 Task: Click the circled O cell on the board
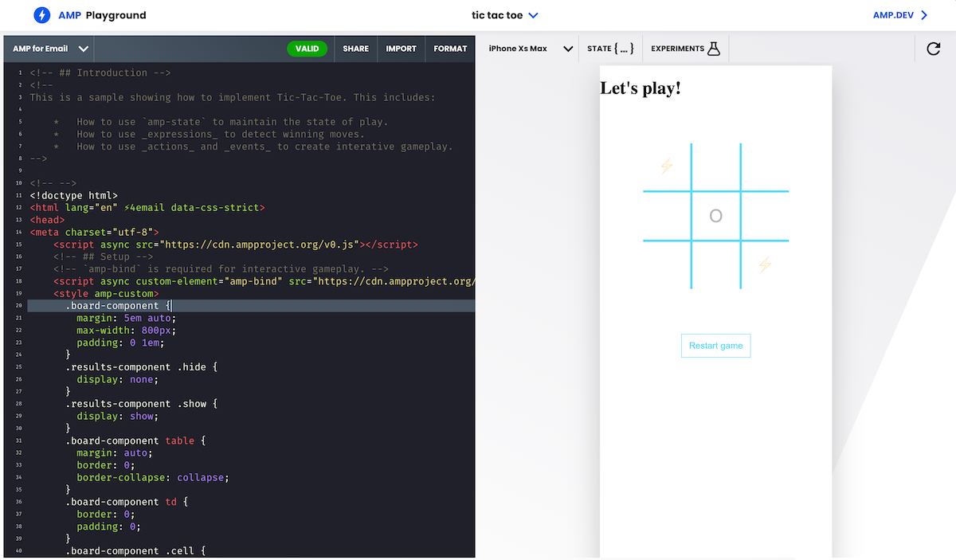715,215
